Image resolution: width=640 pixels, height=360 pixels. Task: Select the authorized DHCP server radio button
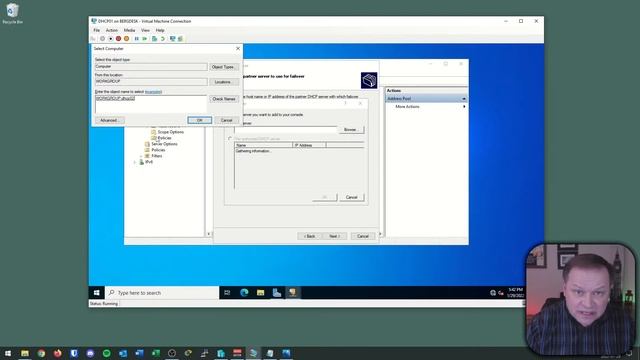click(230, 139)
